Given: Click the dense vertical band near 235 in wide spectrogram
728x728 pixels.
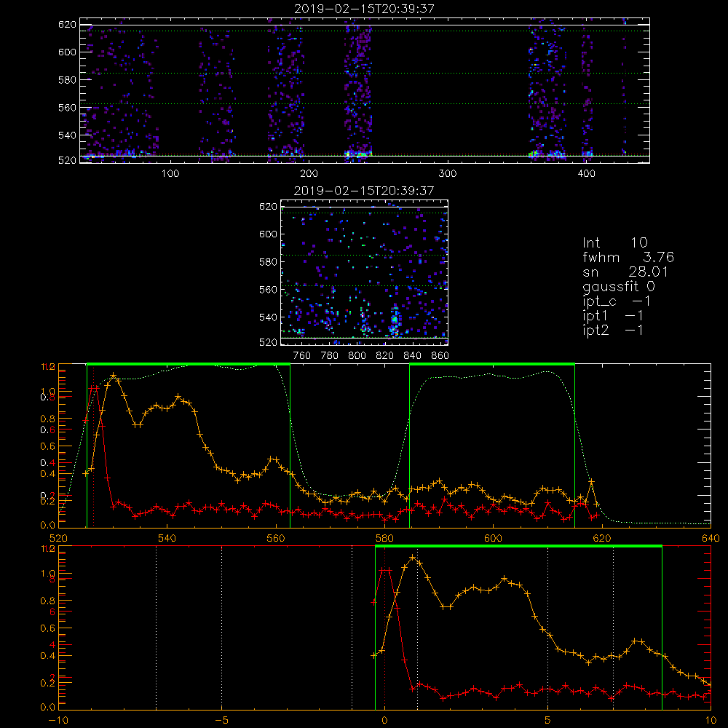Looking at the screenshot, I should pyautogui.click(x=358, y=90).
